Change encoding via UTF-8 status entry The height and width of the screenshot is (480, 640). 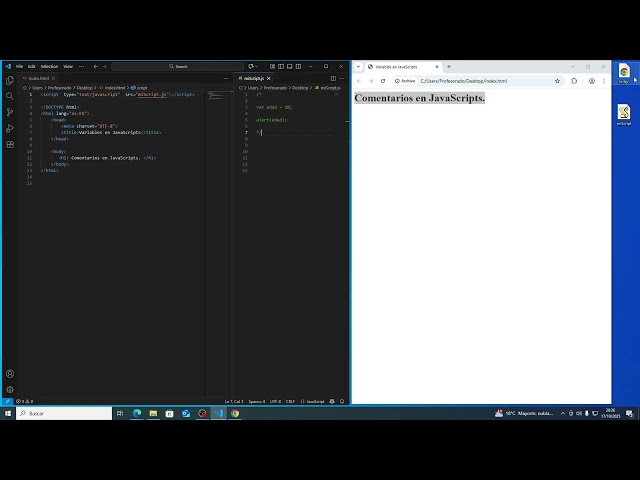click(276, 401)
